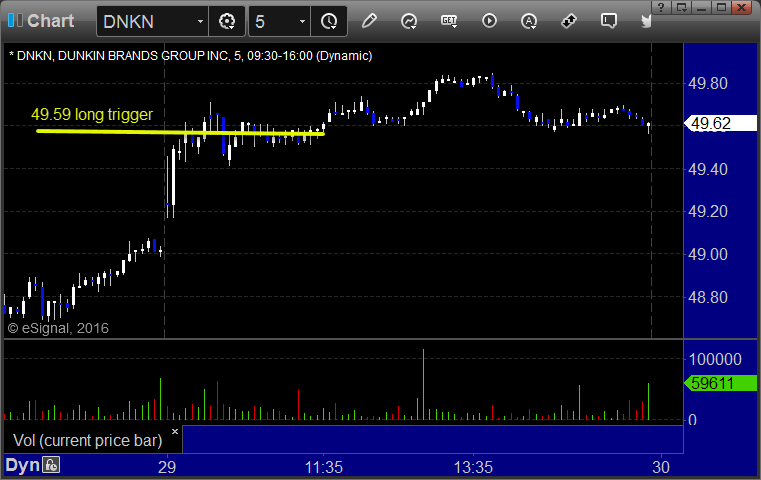The width and height of the screenshot is (761, 480).
Task: Click the window link/dock icon next to help
Action: coord(681,7)
